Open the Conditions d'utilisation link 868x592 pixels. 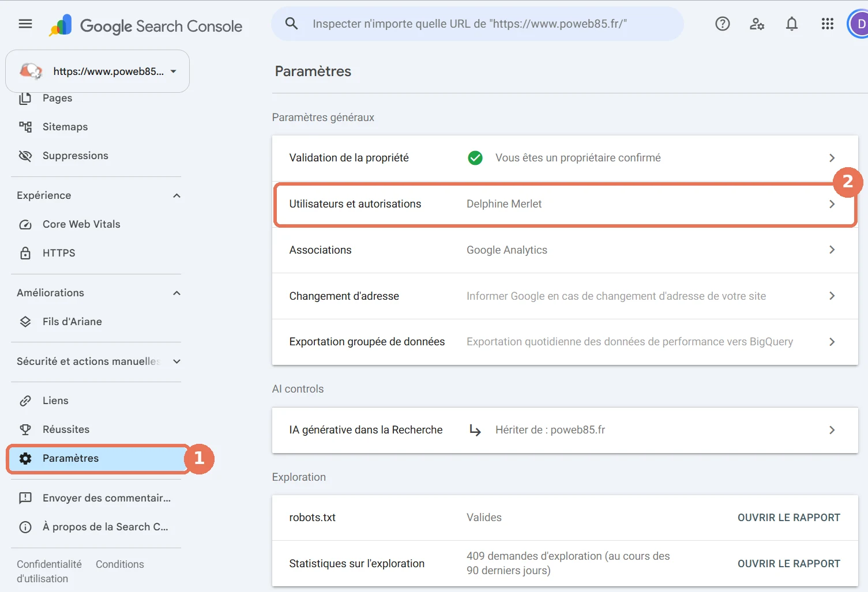coord(120,564)
